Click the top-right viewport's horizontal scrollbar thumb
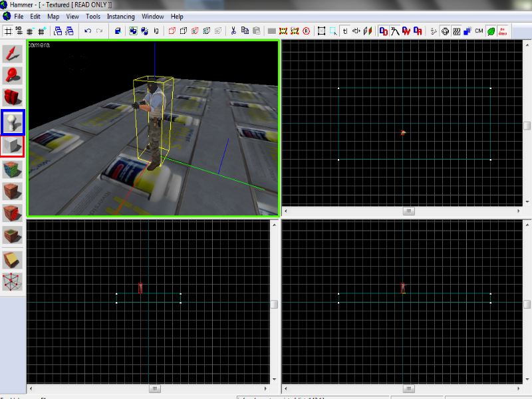Viewport: 532px width, 399px height. tap(408, 211)
